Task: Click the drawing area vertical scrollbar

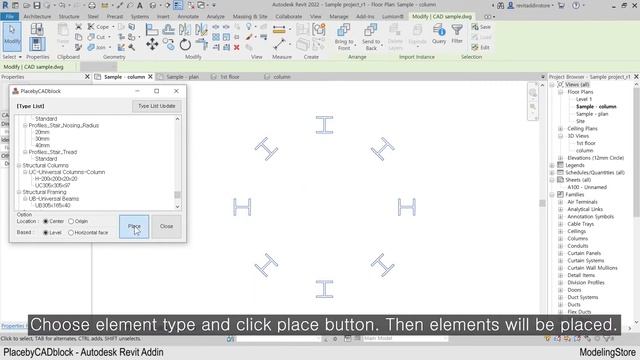Action: [542, 203]
